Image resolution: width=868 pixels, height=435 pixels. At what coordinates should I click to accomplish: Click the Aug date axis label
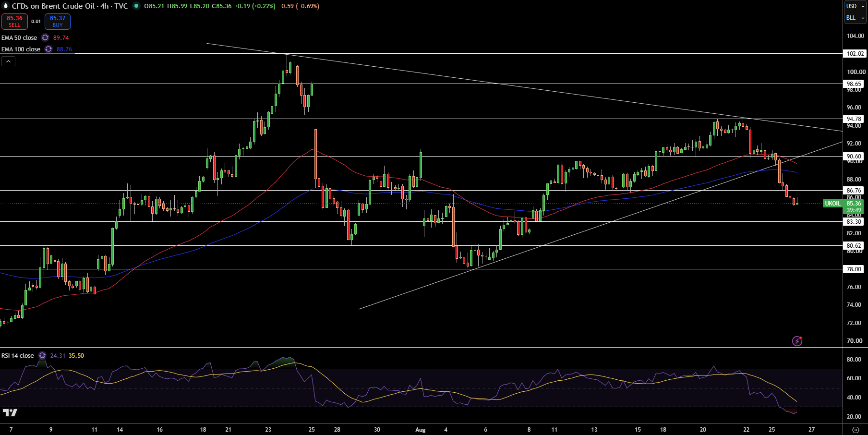421,430
